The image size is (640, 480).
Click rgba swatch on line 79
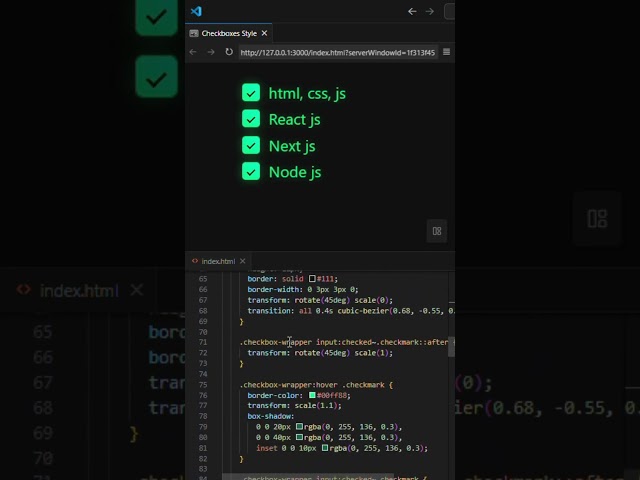299,427
